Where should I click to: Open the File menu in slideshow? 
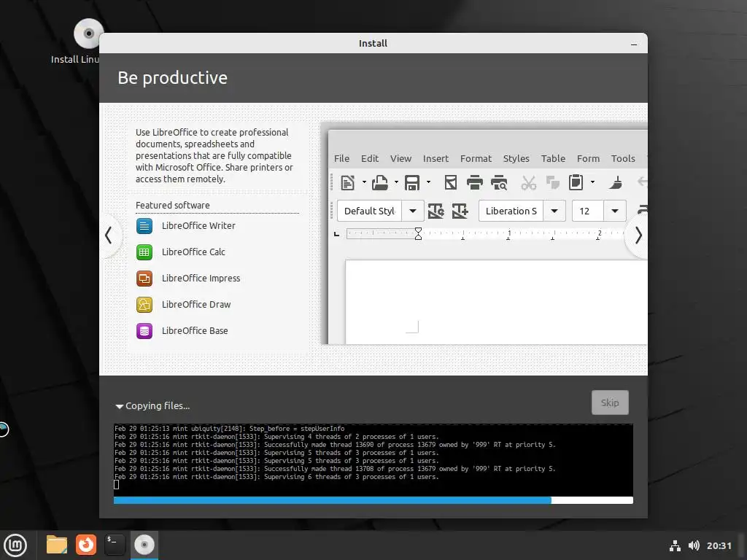(341, 158)
